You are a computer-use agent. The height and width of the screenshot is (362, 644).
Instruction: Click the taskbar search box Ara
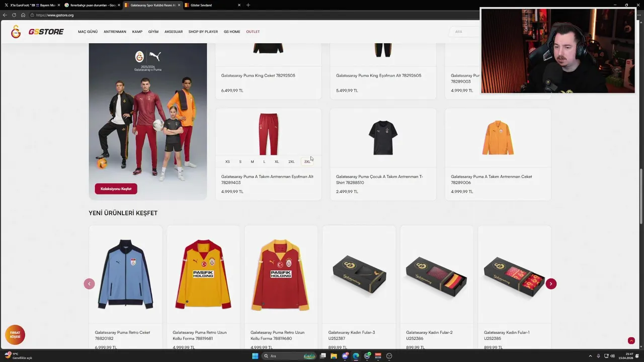pos(289,356)
